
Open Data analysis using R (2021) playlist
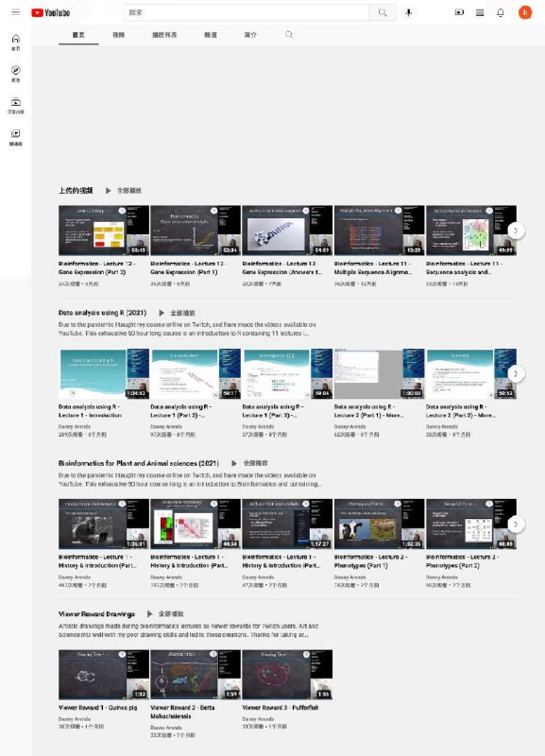click(x=102, y=313)
